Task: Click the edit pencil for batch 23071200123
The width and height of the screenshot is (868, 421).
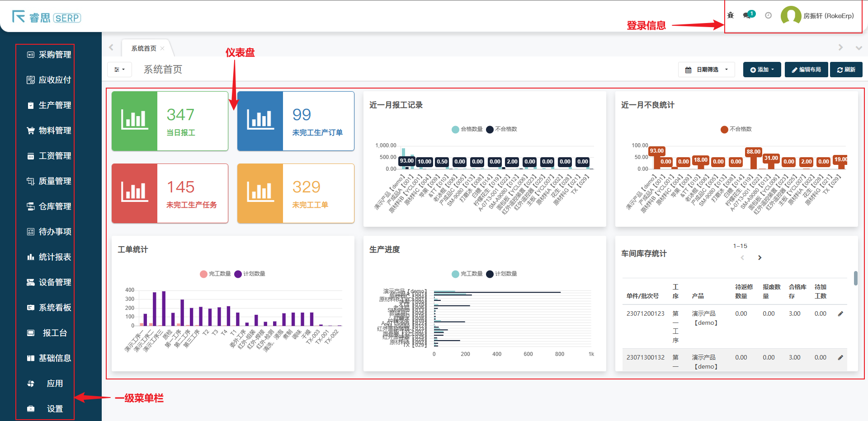Action: pos(840,313)
